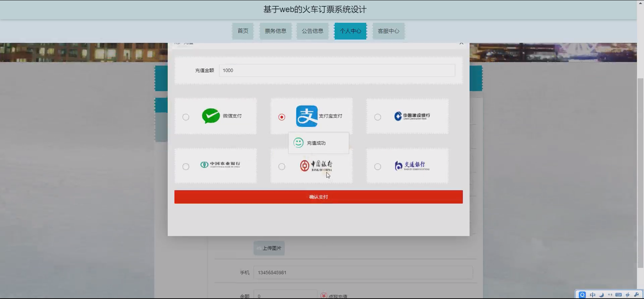
Task: Open the 客服中心 tab
Action: pyautogui.click(x=388, y=31)
